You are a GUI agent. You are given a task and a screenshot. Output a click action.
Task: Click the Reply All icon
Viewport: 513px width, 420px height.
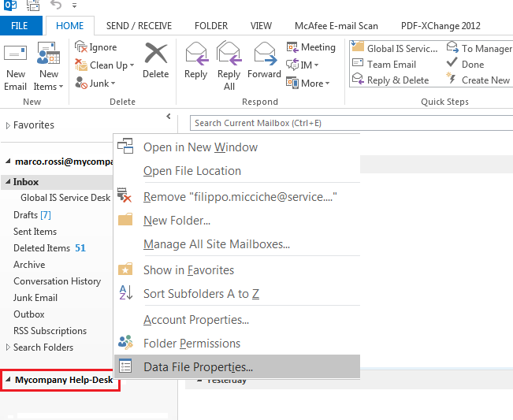[229, 55]
